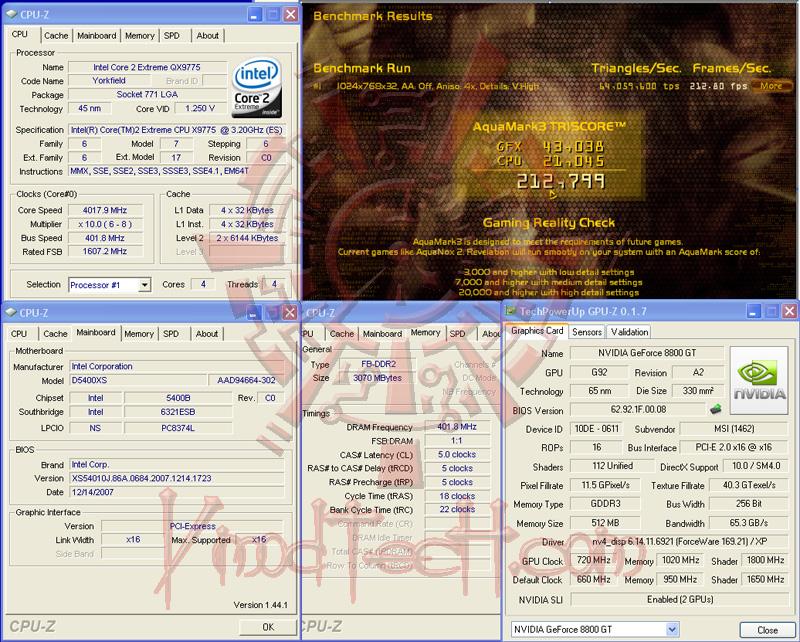Click the Device ID field 10DE - 0611
The width and height of the screenshot is (800, 642).
click(x=596, y=429)
